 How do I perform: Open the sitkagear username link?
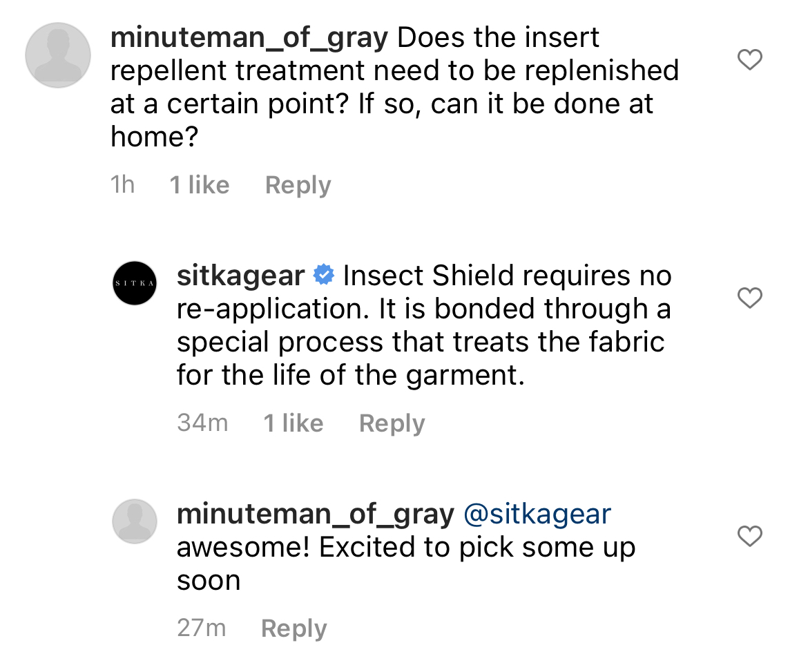coord(240,276)
